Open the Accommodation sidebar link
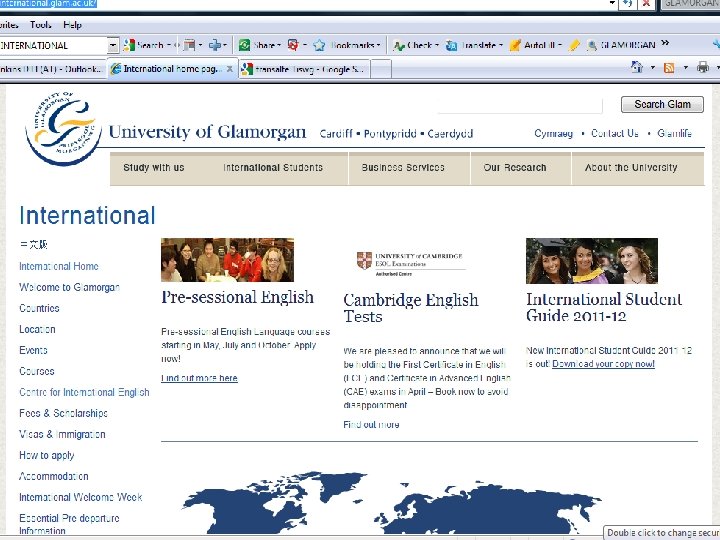Image resolution: width=720 pixels, height=540 pixels. (x=54, y=476)
